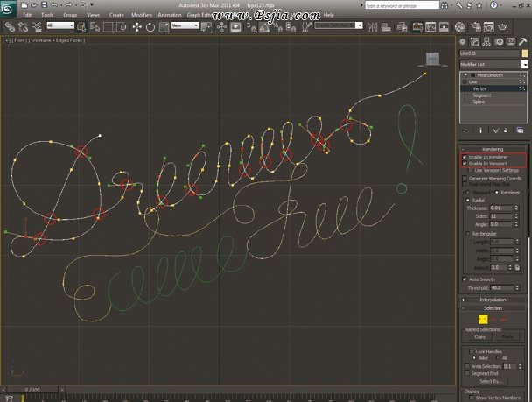532x402 pixels.
Task: Toggle the Lock Handles checkbox
Action: pos(472,351)
